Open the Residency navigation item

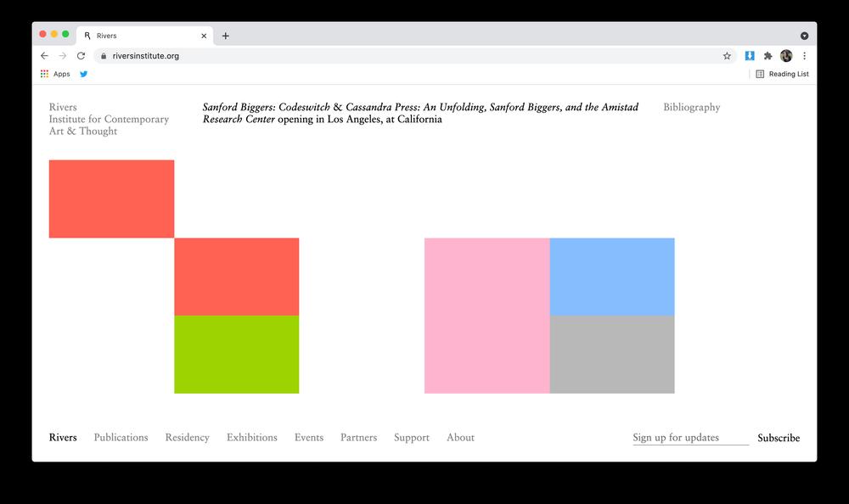[187, 438]
